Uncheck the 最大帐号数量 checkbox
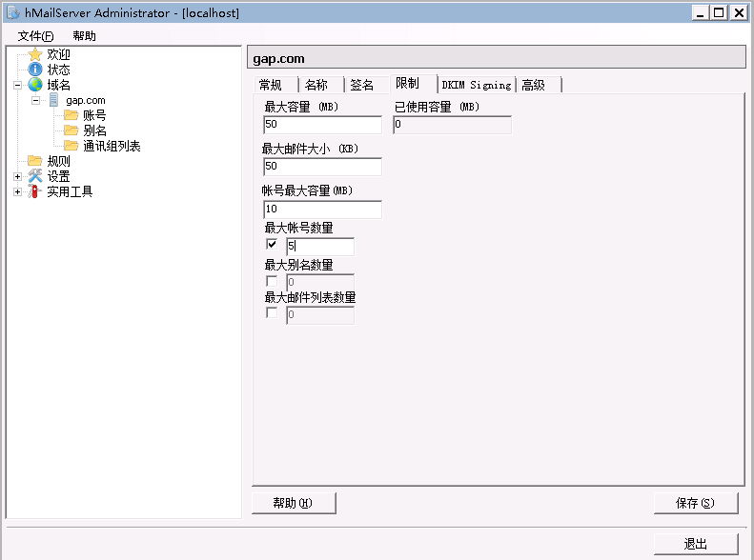Screen dimensions: 754x560 click(272, 245)
